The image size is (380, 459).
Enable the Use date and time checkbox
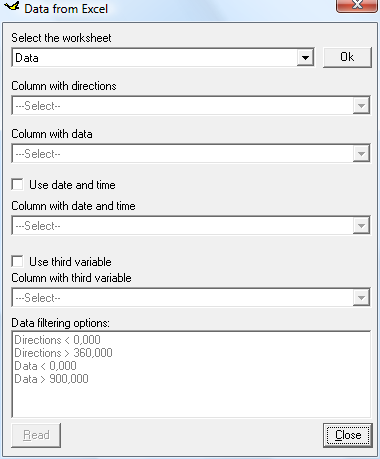[17, 184]
